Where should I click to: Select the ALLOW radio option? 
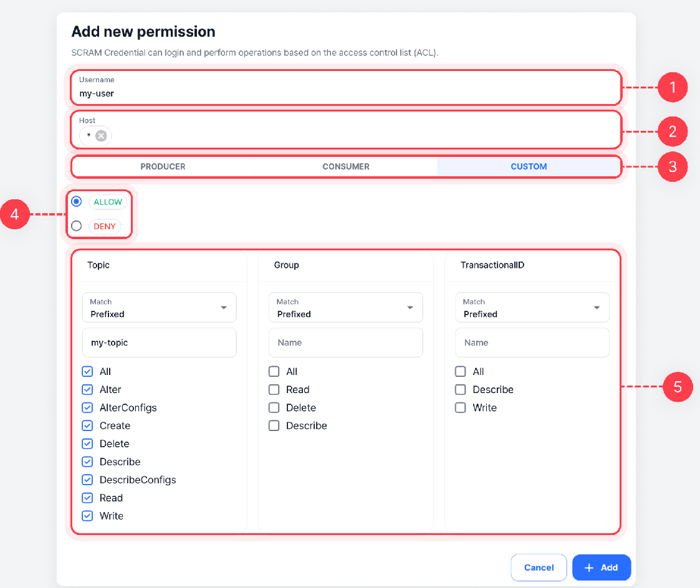[77, 202]
